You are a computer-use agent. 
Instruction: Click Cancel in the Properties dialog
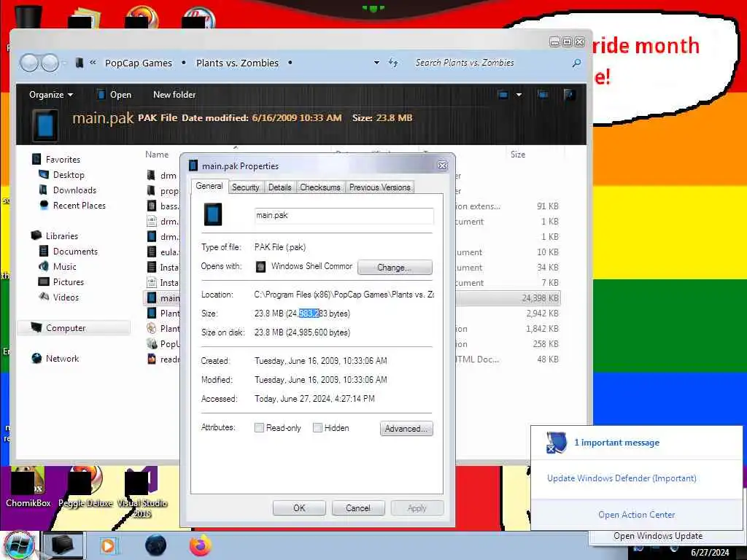[x=357, y=508]
